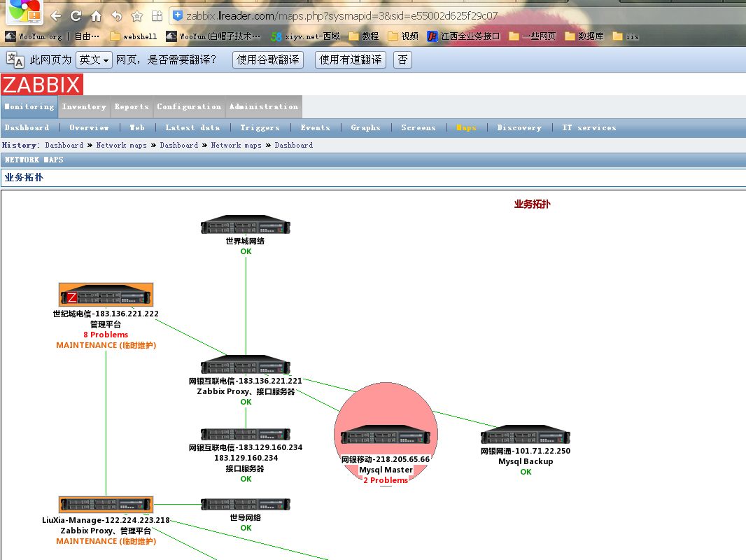Open the xiyv.net-西域 bookmark
This screenshot has height=560, width=746.
305,36
